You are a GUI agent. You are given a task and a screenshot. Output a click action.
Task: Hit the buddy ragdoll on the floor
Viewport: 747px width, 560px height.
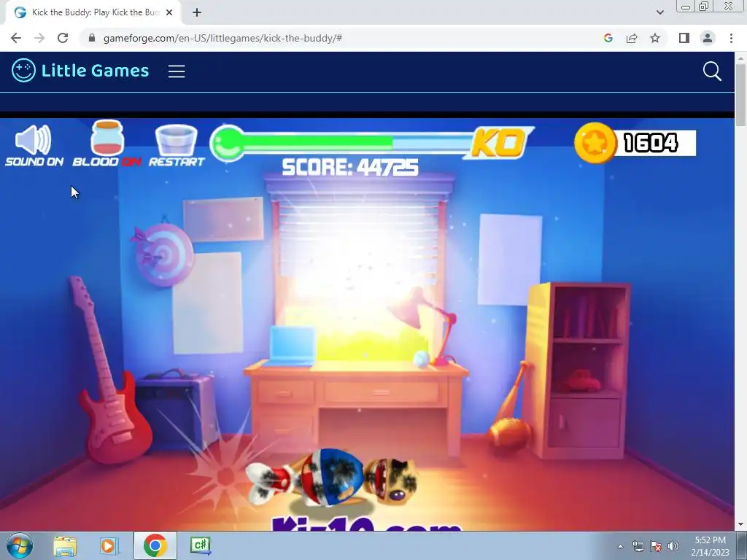click(332, 477)
